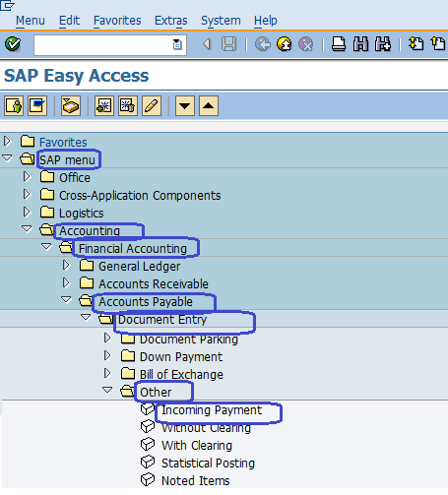
Task: Expand the Favorites folder
Action: pyautogui.click(x=7, y=142)
